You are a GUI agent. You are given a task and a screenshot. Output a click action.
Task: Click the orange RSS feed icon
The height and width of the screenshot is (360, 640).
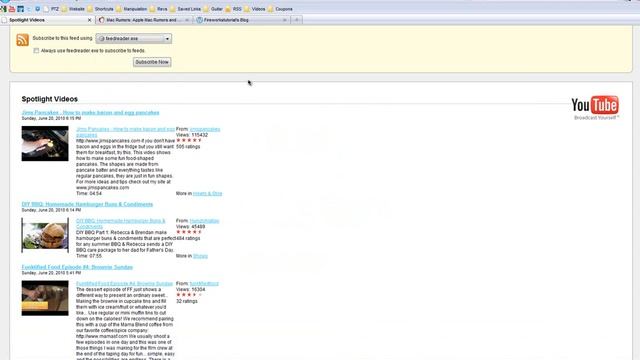click(22, 40)
